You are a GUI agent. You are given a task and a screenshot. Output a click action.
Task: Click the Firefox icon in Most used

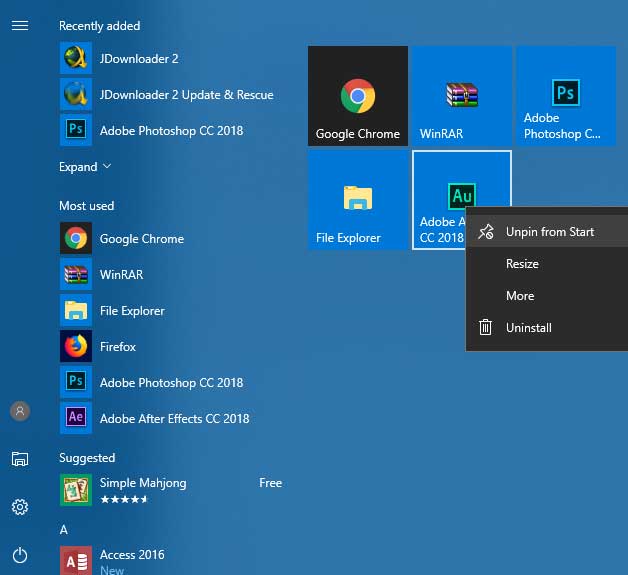click(76, 346)
